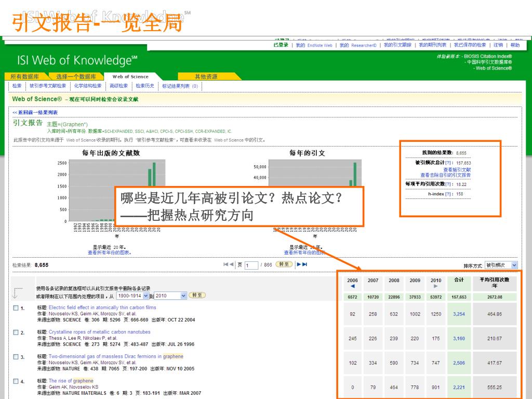The width and height of the screenshot is (532, 399).
Task: Click 转至 button beside the year range
Action: 197,295
